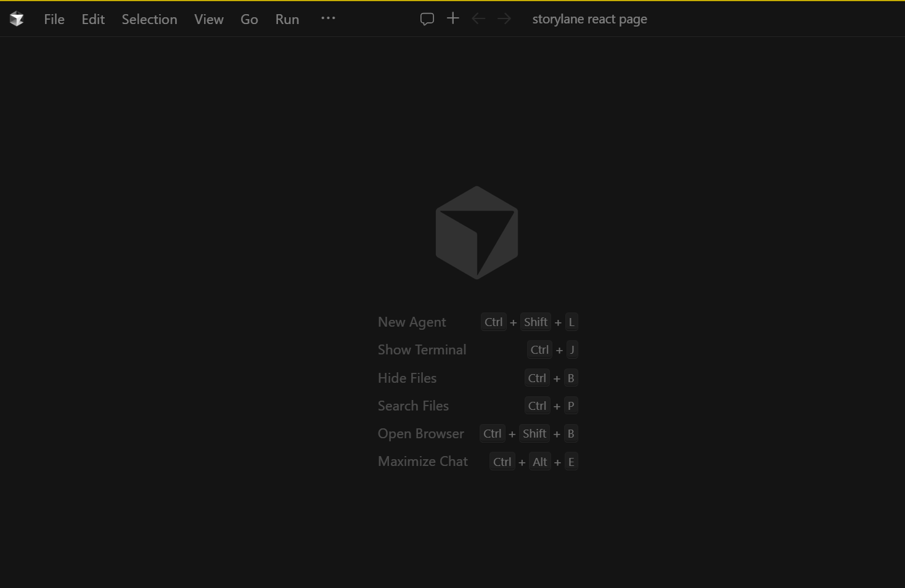
Task: Open the Run menu
Action: [287, 19]
